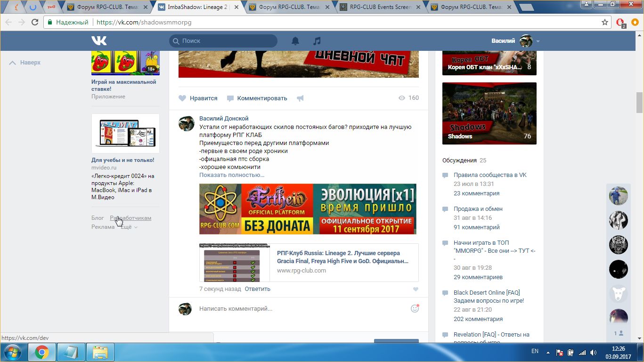The width and height of the screenshot is (644, 362).
Task: Click slot machine ad image
Action: pyautogui.click(x=125, y=63)
